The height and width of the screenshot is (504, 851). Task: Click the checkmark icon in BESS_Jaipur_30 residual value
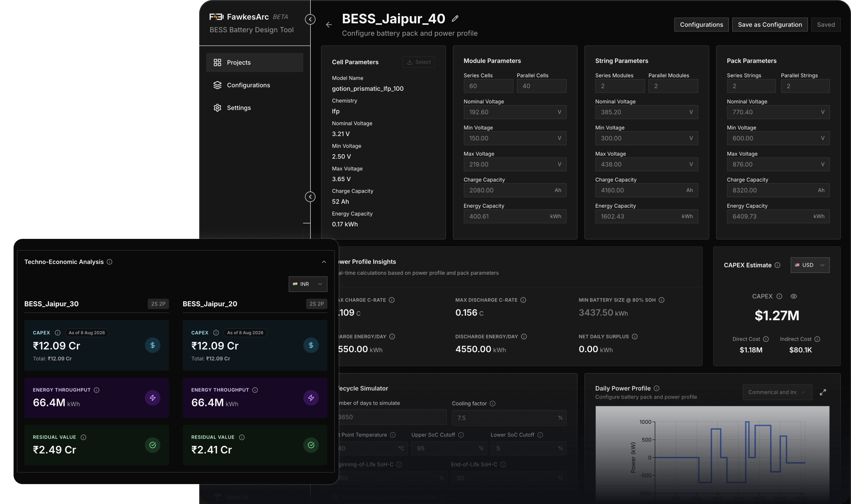point(152,445)
